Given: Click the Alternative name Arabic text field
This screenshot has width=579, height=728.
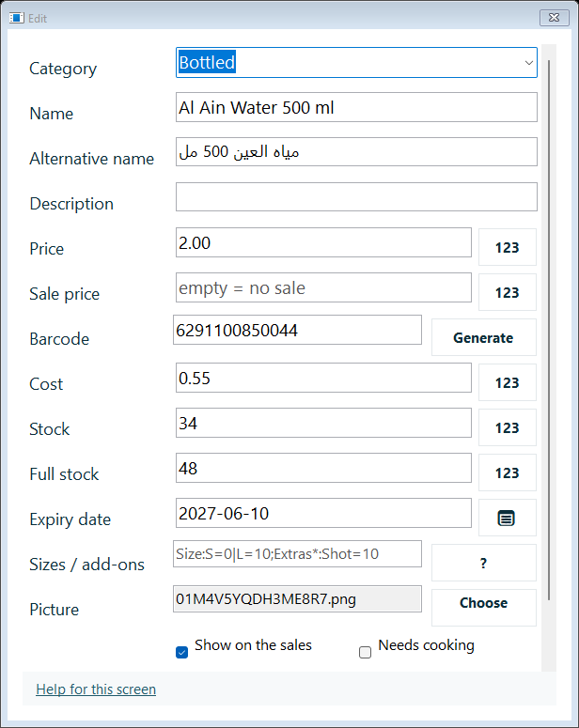Looking at the screenshot, I should [356, 152].
